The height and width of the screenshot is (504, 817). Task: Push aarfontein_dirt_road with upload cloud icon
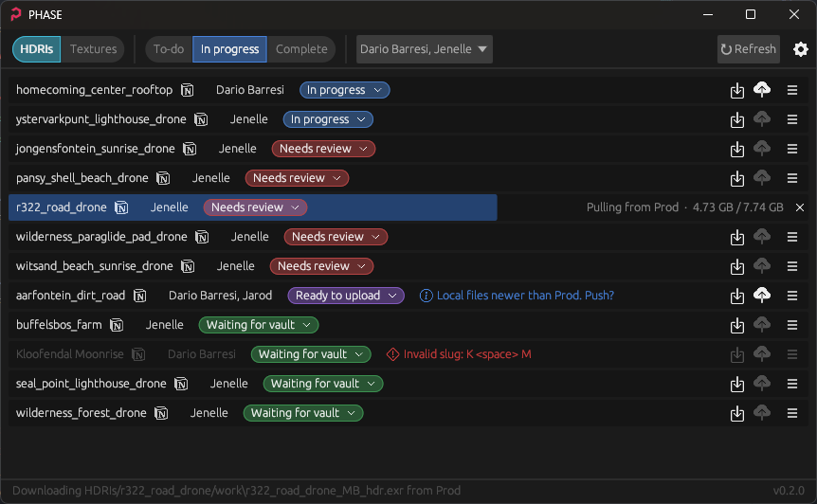pyautogui.click(x=762, y=296)
